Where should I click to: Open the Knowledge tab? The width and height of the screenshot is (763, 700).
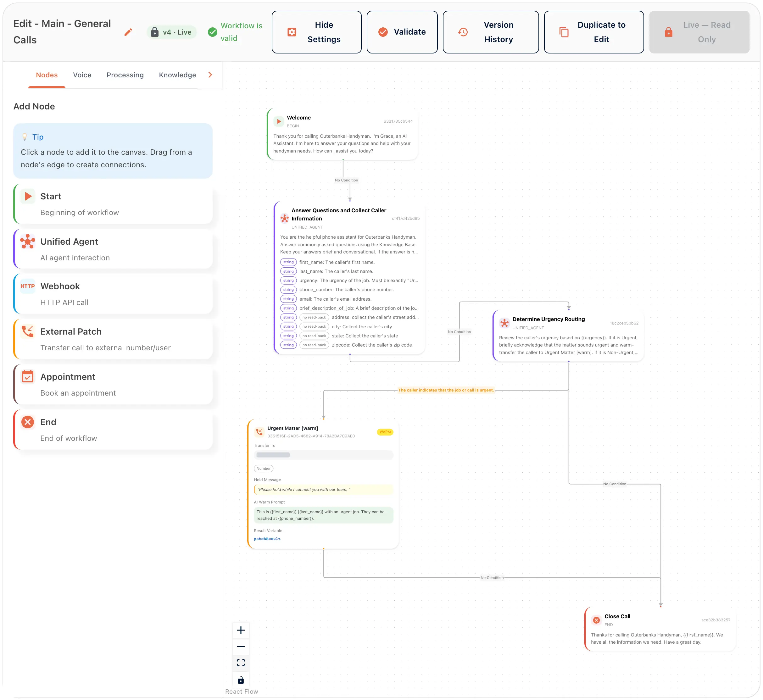point(178,75)
